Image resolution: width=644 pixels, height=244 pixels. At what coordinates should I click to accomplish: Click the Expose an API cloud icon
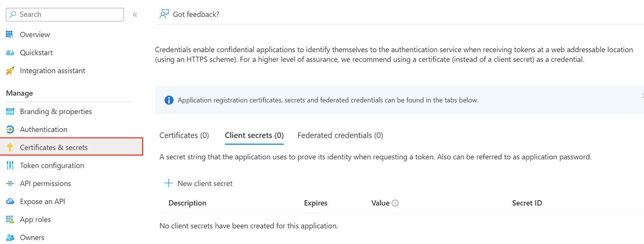[10, 202]
